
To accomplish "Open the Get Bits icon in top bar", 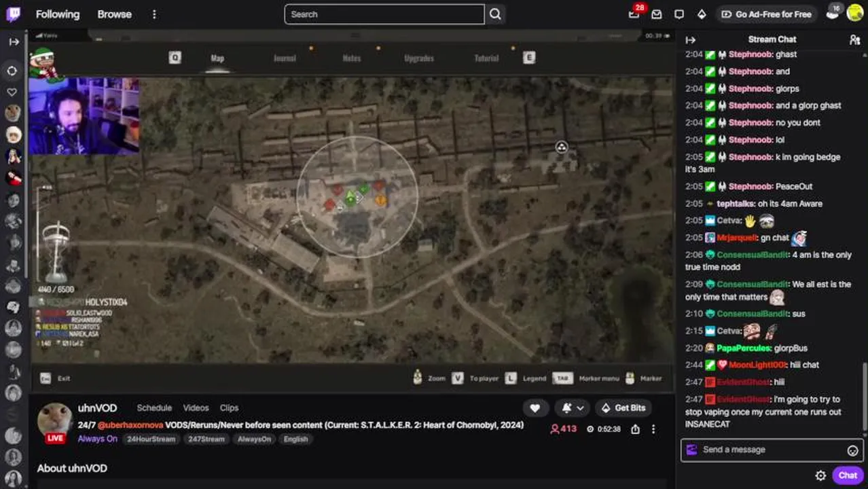I will (702, 14).
